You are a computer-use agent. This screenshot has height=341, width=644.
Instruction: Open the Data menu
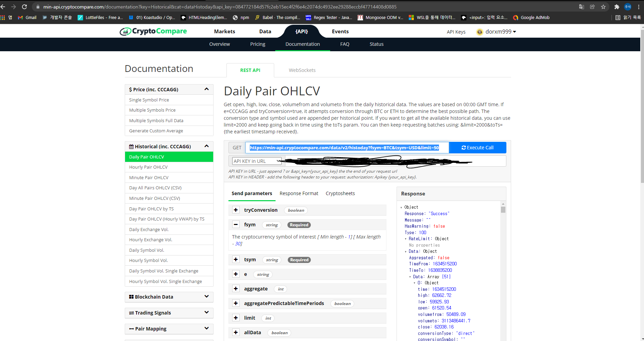tap(265, 31)
